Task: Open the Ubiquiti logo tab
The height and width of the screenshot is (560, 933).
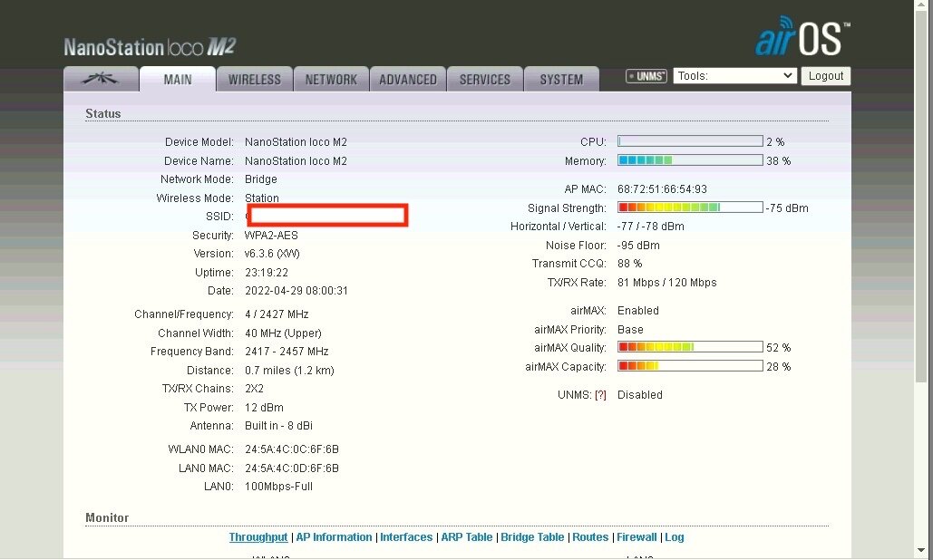Action: 101,79
